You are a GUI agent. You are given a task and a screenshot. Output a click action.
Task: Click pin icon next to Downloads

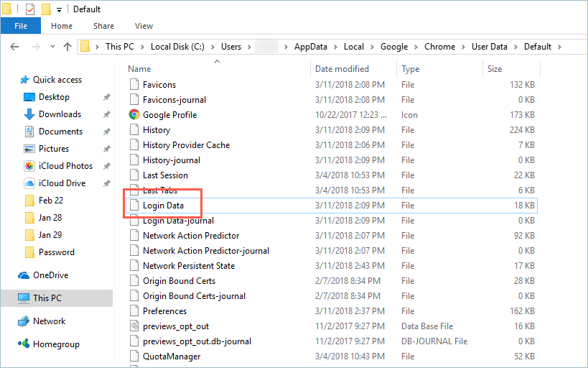(106, 114)
